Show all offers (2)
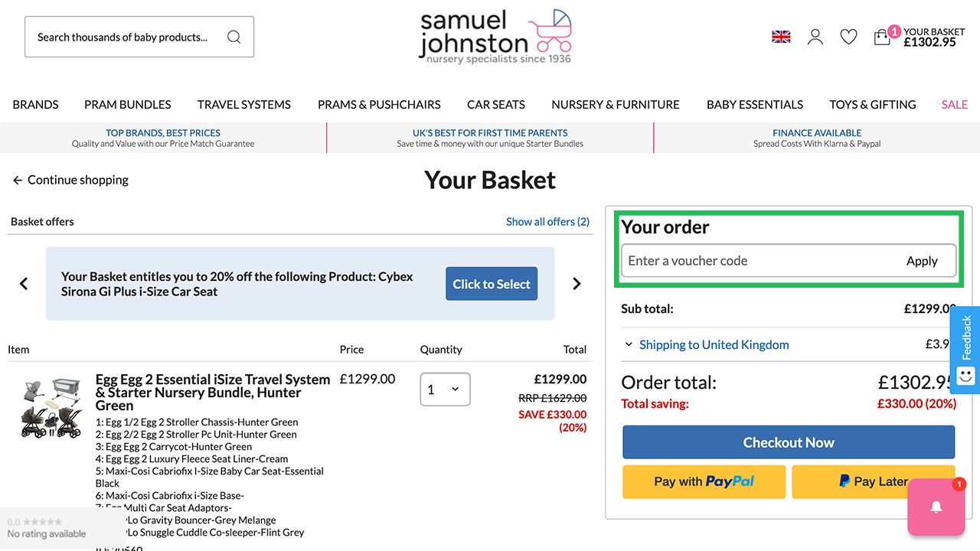 click(547, 222)
